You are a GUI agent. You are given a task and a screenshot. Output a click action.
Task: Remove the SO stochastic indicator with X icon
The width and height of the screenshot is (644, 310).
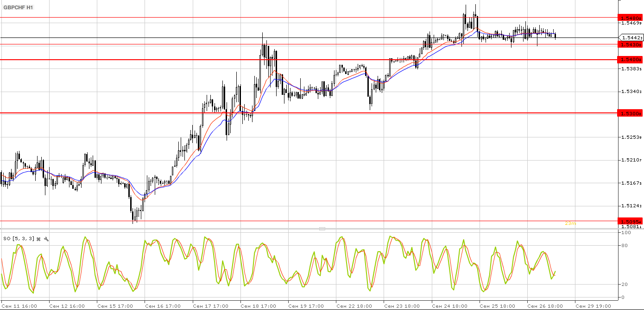click(39, 239)
